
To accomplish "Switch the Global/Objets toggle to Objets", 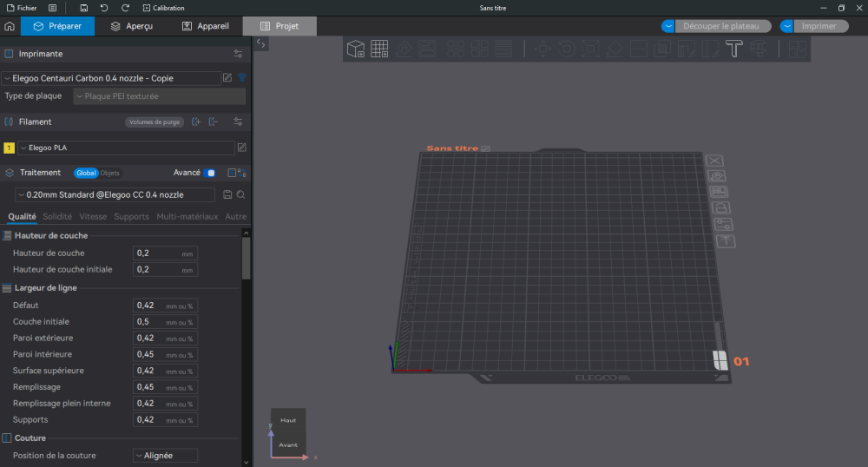I will click(110, 173).
